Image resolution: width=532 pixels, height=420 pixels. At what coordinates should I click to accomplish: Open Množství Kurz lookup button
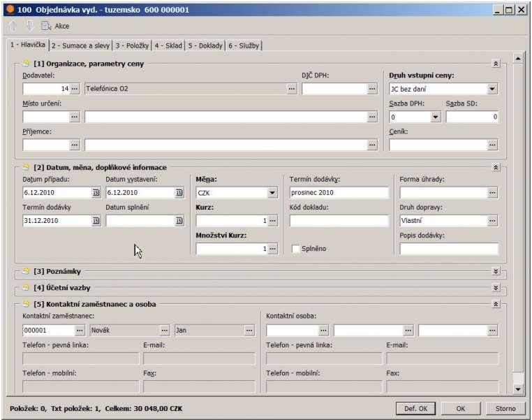click(273, 249)
